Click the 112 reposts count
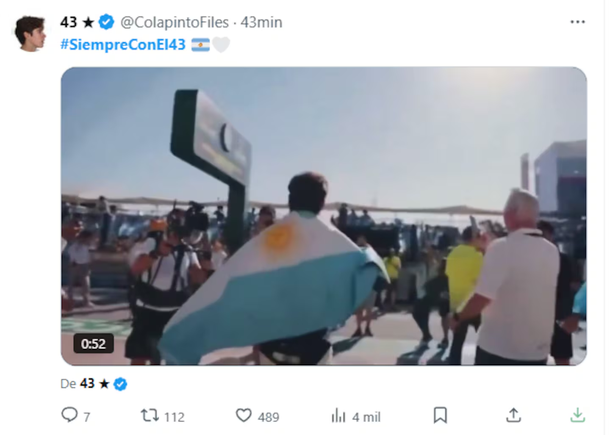Screen dimensions: 610x435 (x=174, y=416)
